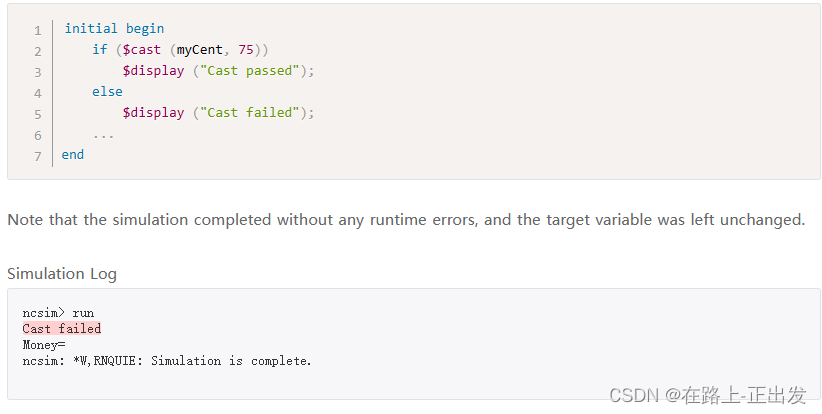822x414 pixels.
Task: Click the 'Money=' log line
Action: pos(44,345)
